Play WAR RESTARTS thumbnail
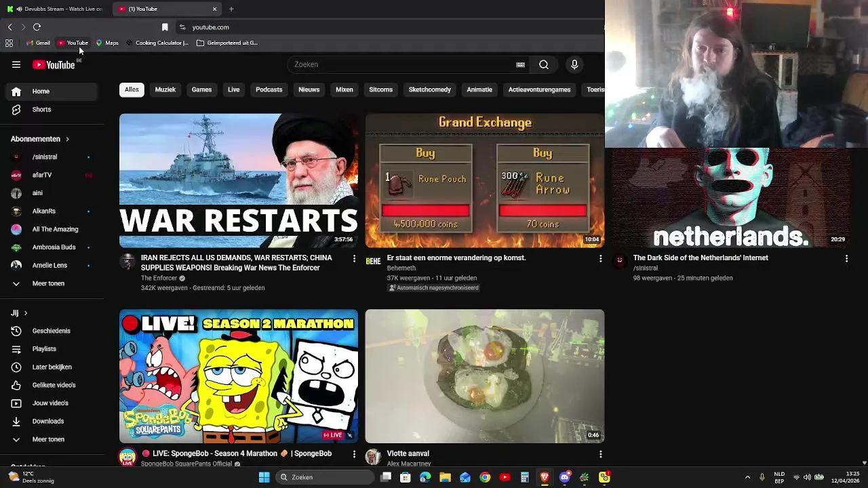 click(x=239, y=180)
